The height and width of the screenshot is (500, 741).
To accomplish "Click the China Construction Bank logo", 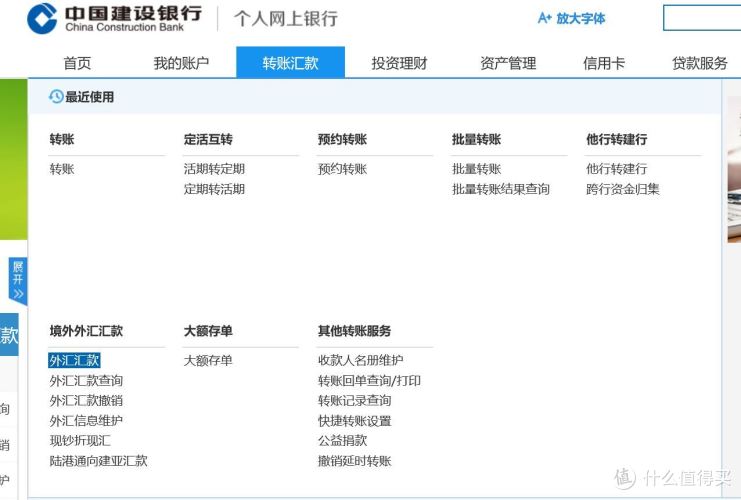I will pos(112,18).
